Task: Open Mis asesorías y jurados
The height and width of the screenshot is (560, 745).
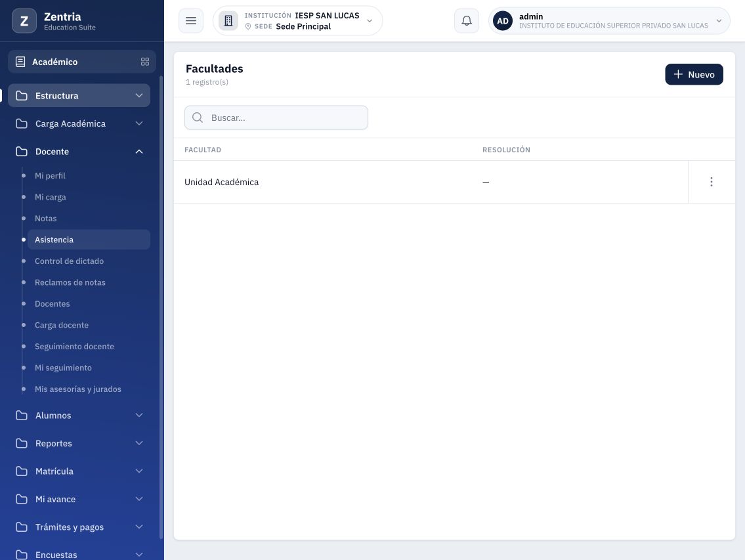Action: coord(89,389)
